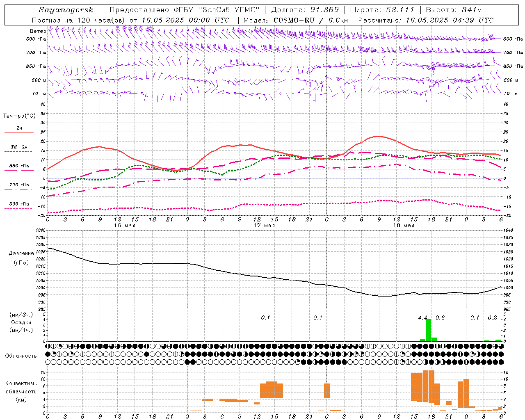Image resolution: width=525 pixels, height=420 pixels.
Task: Click the '4.4' precipitation value
Action: tap(422, 317)
